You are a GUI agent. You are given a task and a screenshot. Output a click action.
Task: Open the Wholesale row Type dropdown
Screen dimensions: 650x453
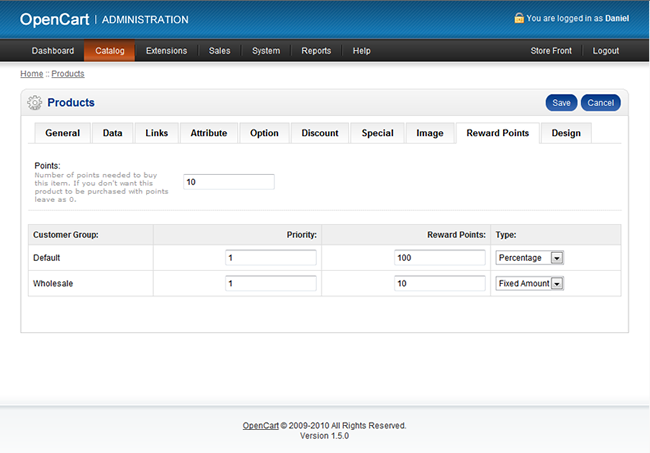[529, 283]
